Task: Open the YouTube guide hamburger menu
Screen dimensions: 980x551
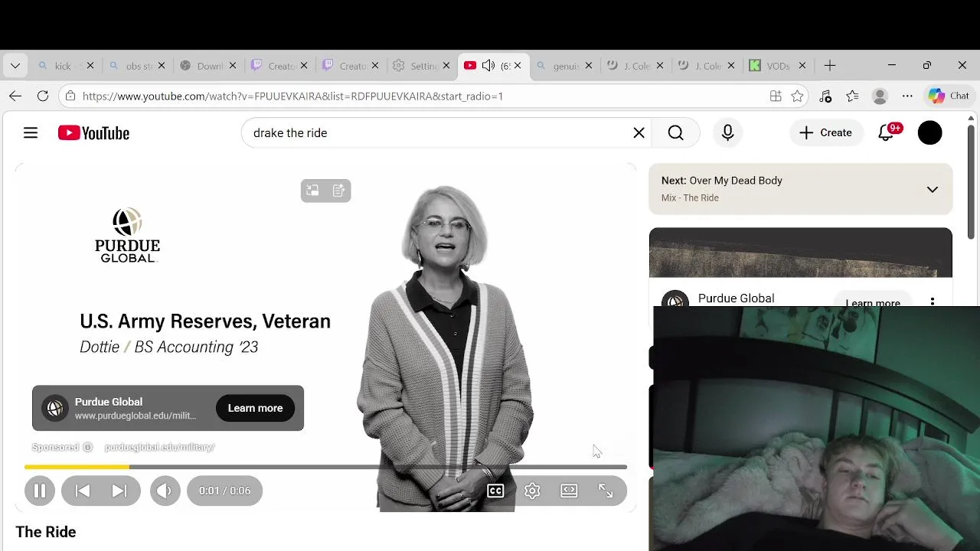Action: point(31,133)
